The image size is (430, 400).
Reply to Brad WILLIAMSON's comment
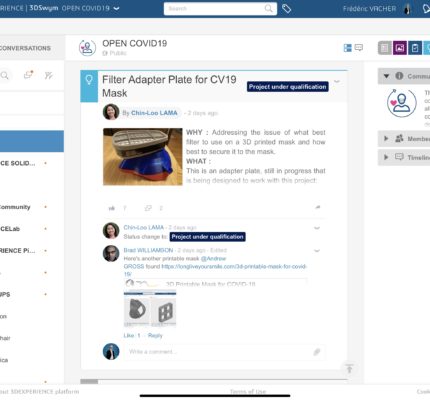(155, 335)
